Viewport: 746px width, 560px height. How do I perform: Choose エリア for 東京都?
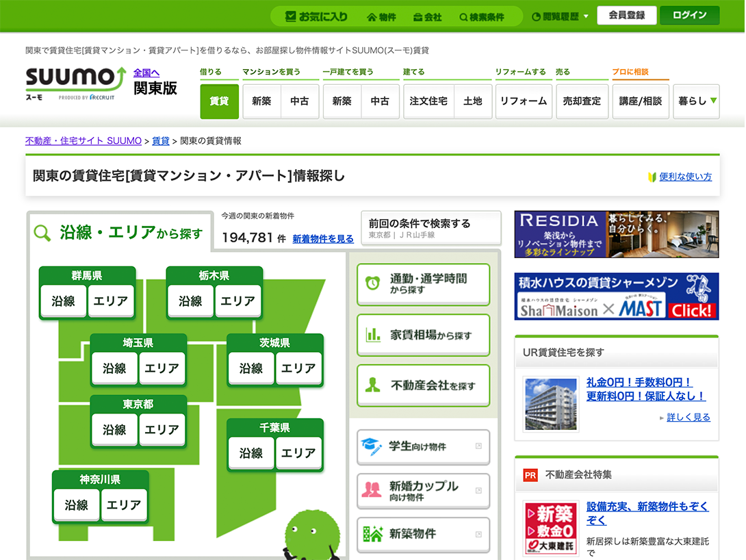(162, 429)
